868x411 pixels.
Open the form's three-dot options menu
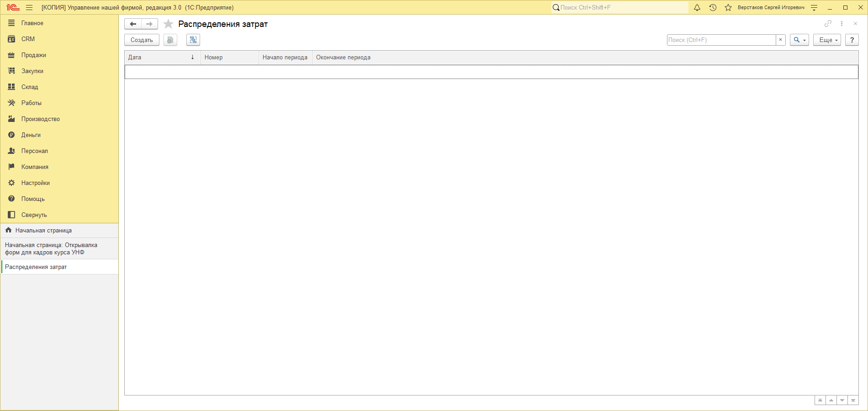pos(842,23)
